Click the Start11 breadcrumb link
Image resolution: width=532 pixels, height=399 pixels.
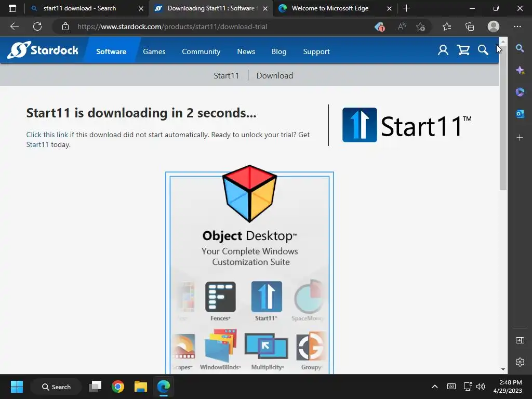coord(227,76)
